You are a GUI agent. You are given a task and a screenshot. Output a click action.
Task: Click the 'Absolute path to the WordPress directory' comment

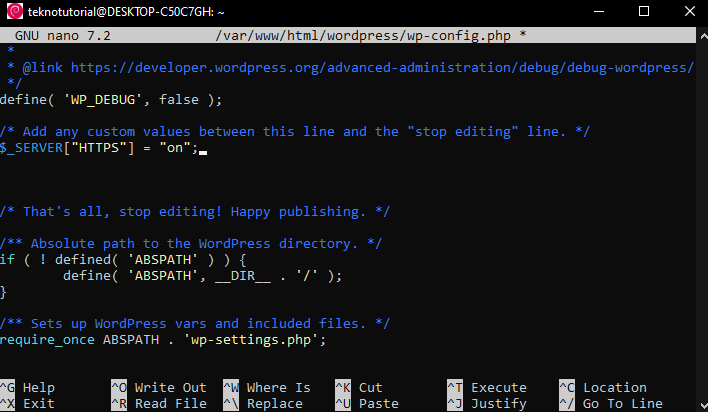(191, 244)
